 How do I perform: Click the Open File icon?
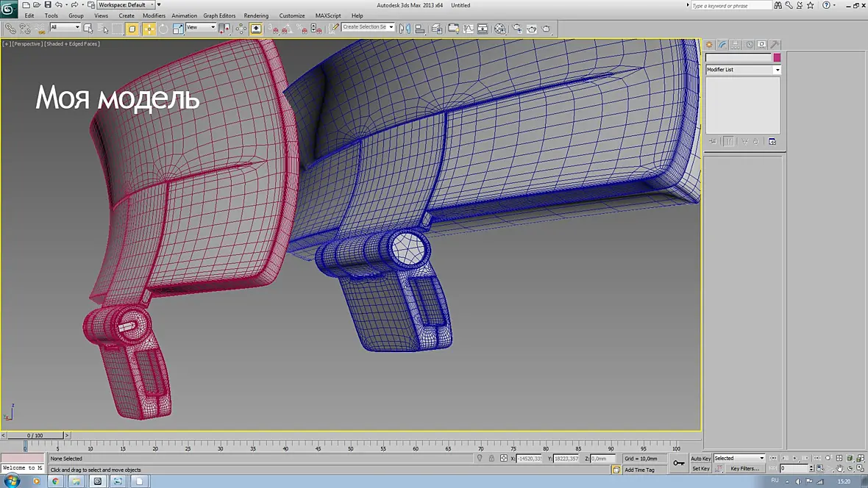pos(37,5)
